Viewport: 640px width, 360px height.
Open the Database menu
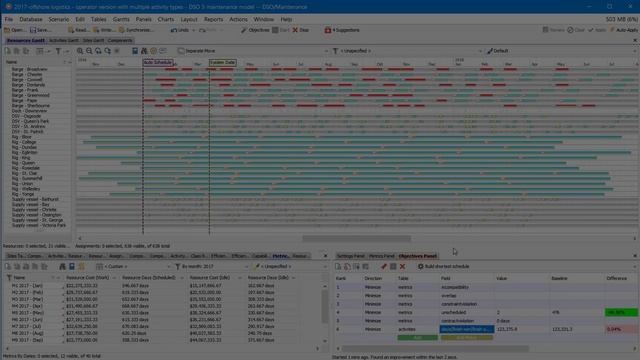31,19
